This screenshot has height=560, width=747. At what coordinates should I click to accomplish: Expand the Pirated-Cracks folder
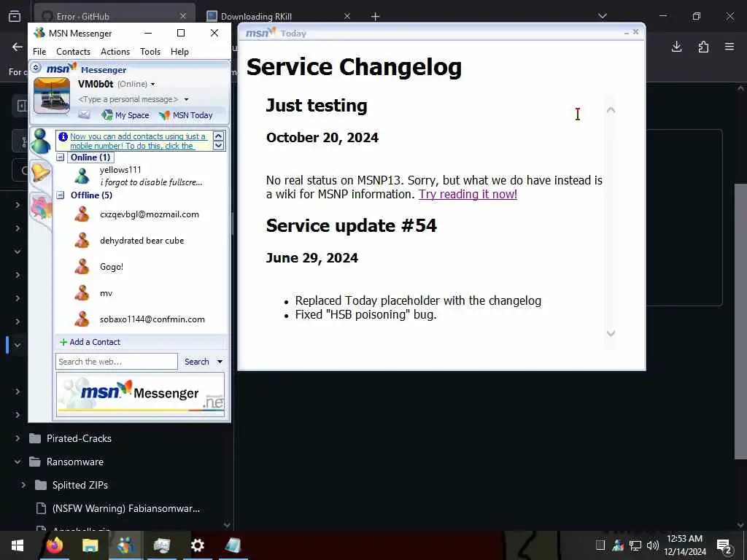[18, 438]
